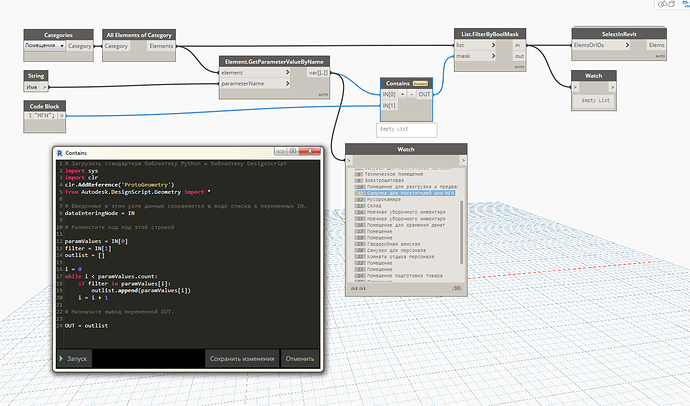Click the OUT port of Contains node

pos(424,94)
